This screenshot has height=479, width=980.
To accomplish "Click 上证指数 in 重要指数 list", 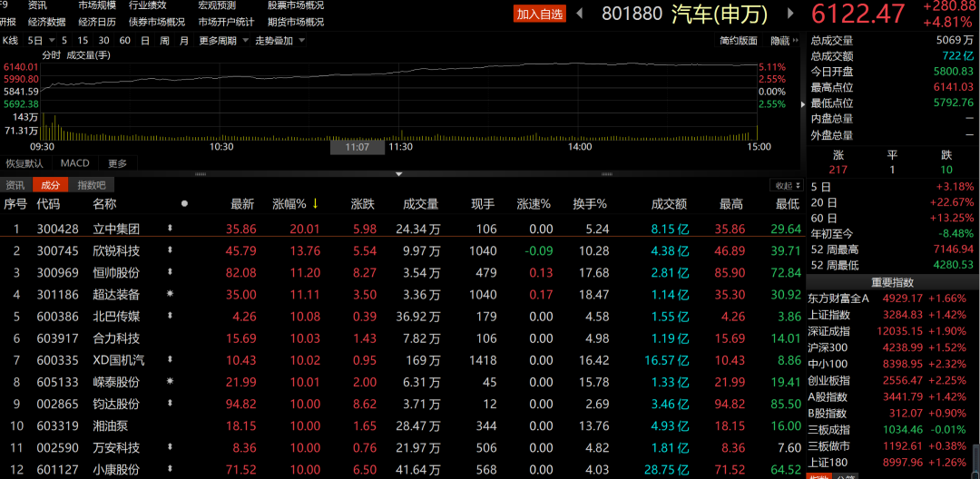I will [x=828, y=315].
